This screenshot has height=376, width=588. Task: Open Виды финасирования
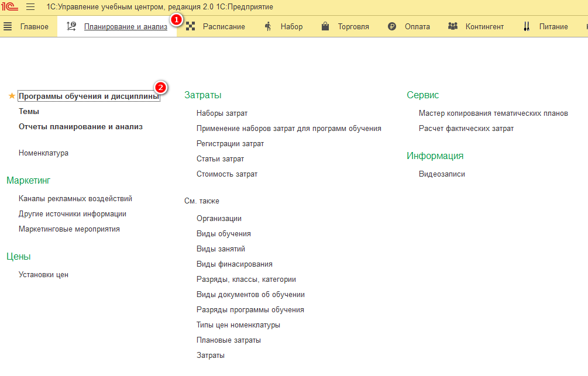[235, 264]
